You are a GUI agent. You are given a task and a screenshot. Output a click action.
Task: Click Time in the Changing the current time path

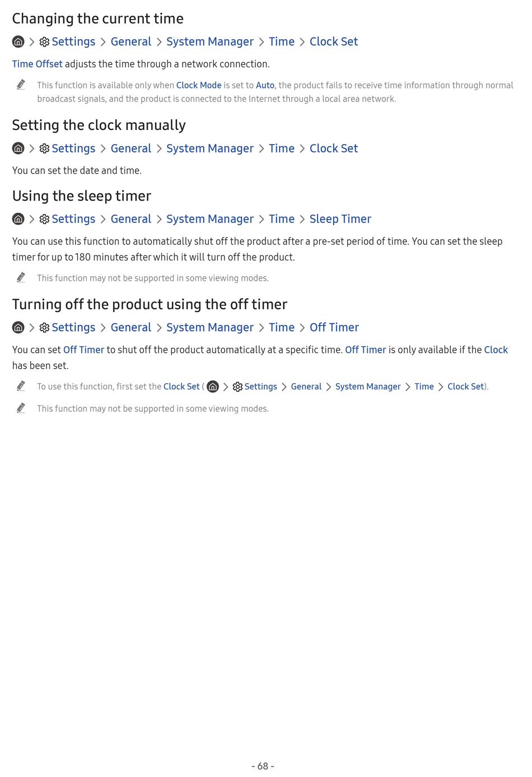click(x=282, y=42)
